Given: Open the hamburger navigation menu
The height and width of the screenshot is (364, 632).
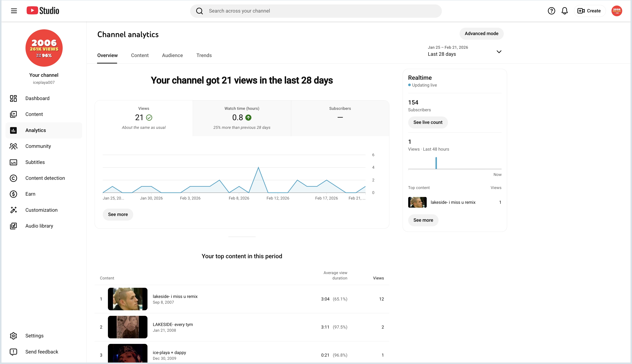Looking at the screenshot, I should tap(14, 11).
